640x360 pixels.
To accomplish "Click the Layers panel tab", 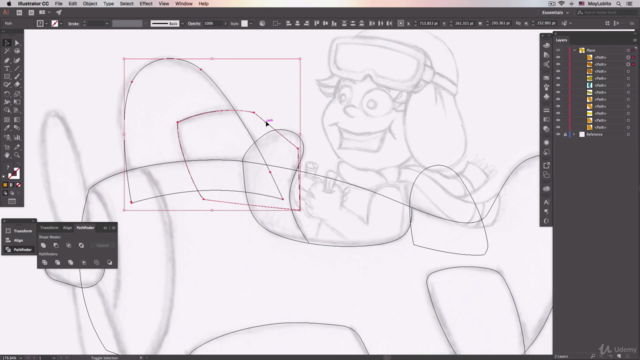I will (x=561, y=40).
